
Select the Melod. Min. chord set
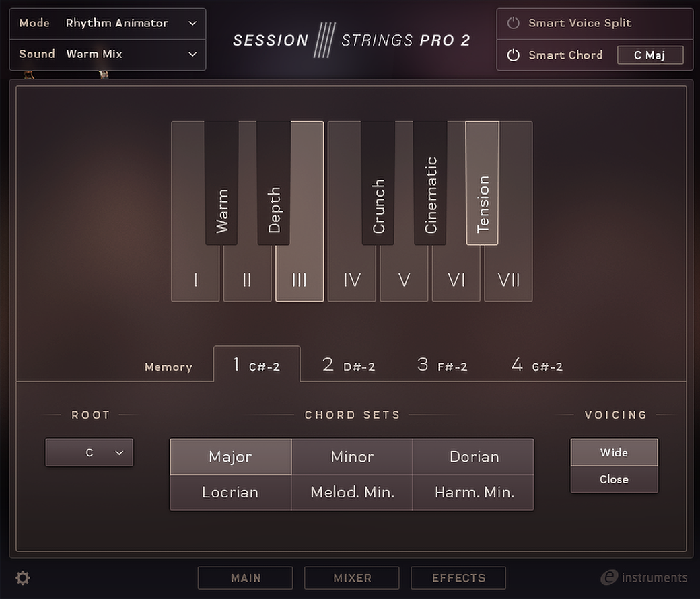[x=352, y=492]
